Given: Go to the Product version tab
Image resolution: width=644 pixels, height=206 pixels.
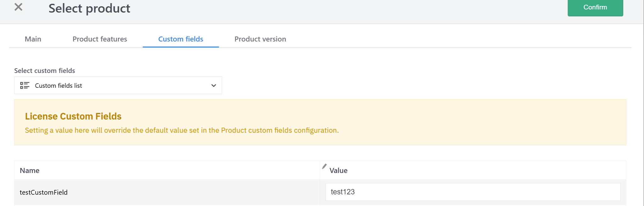Looking at the screenshot, I should (x=260, y=39).
